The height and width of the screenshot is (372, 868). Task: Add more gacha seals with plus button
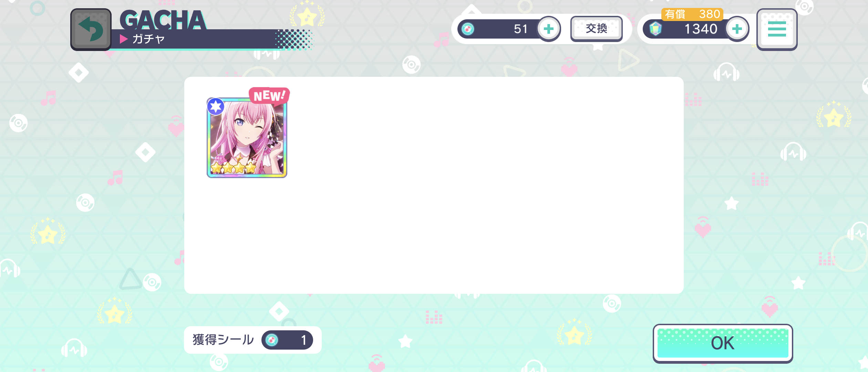coord(549,29)
